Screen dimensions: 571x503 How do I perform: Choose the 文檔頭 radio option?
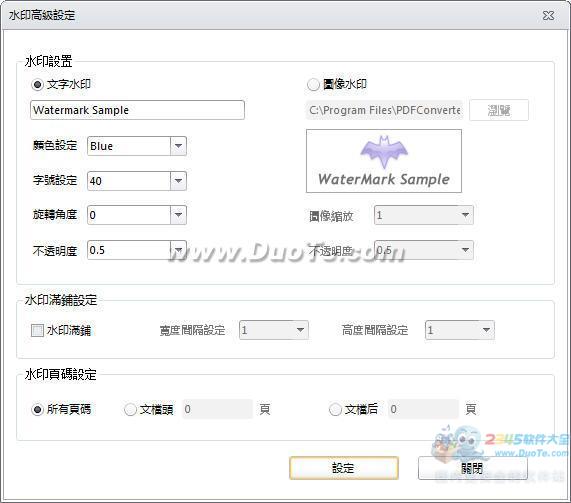[130, 409]
